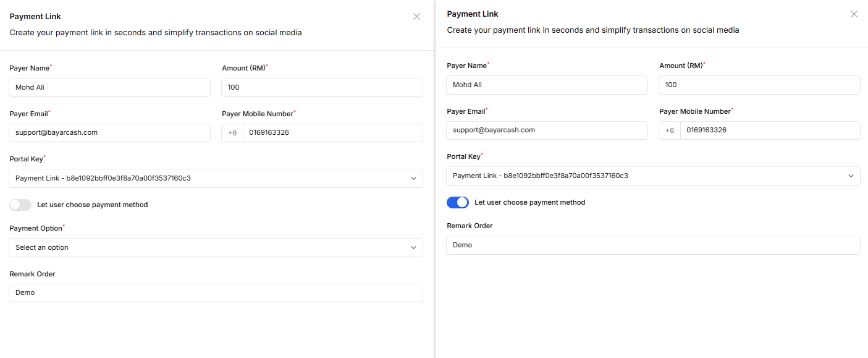Click left Payer Mobile Number field 0169163326
This screenshot has height=358, width=868.
pyautogui.click(x=333, y=133)
